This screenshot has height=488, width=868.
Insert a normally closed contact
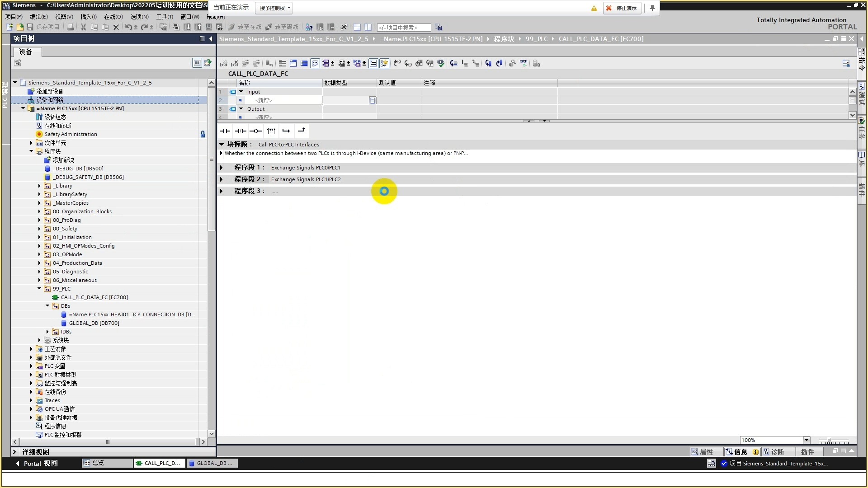(x=241, y=131)
